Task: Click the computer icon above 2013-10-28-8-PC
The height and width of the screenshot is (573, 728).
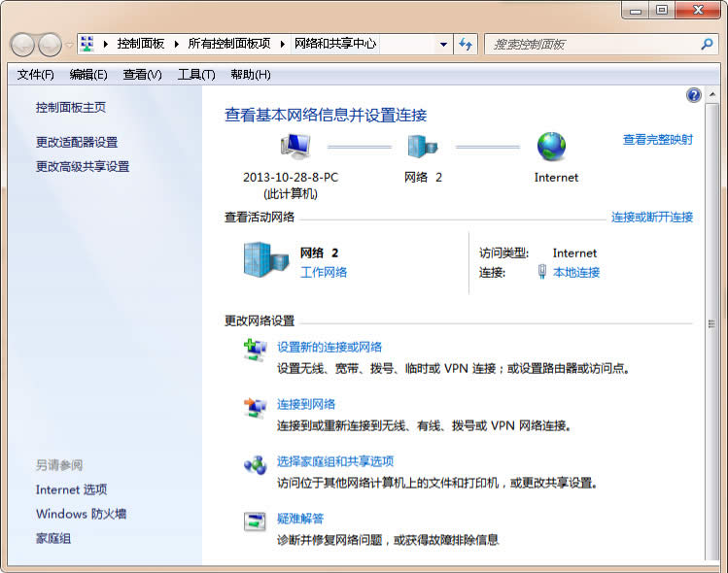Action: coord(295,147)
